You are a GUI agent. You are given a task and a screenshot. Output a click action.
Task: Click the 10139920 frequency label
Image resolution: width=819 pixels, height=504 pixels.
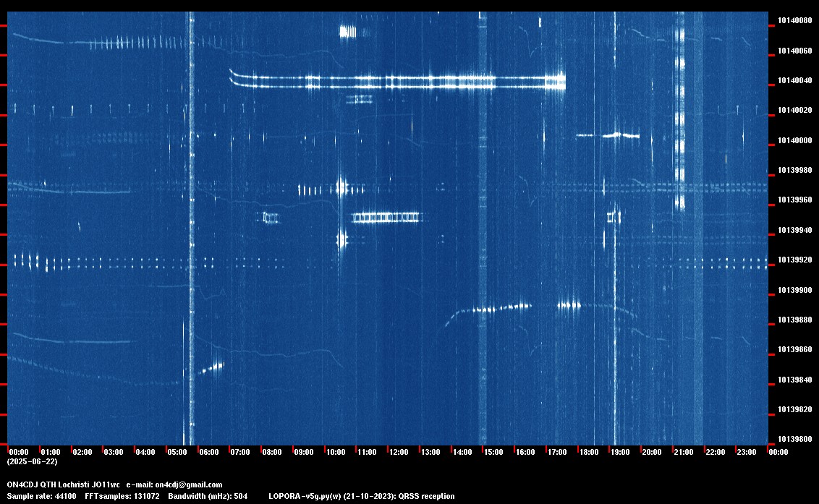coord(795,260)
